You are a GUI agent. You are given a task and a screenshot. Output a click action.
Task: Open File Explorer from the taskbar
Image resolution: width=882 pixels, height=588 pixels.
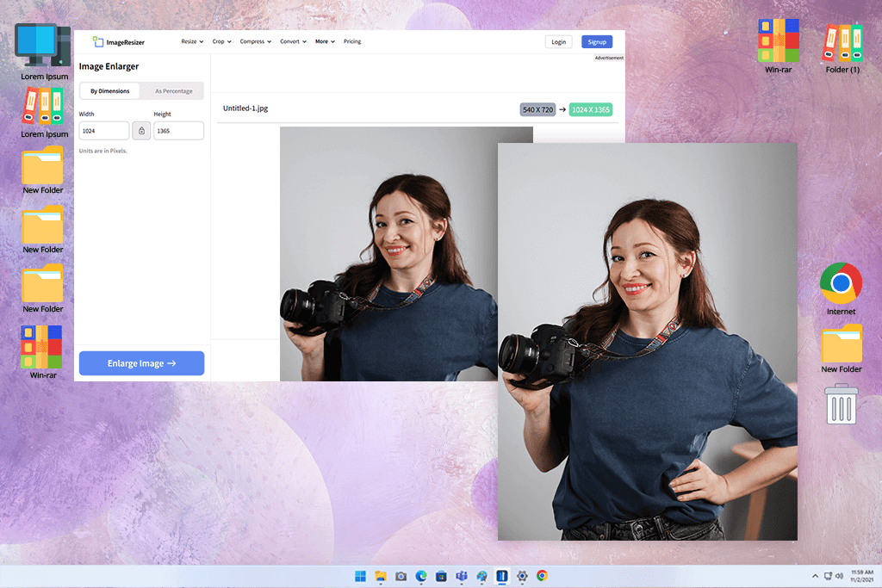[381, 576]
